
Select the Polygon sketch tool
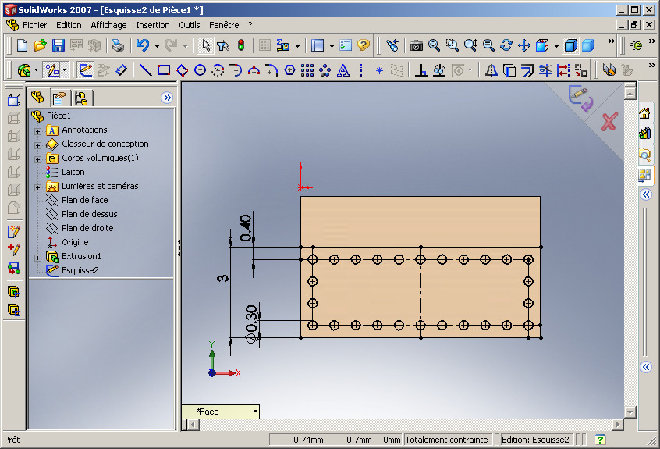coord(290,70)
